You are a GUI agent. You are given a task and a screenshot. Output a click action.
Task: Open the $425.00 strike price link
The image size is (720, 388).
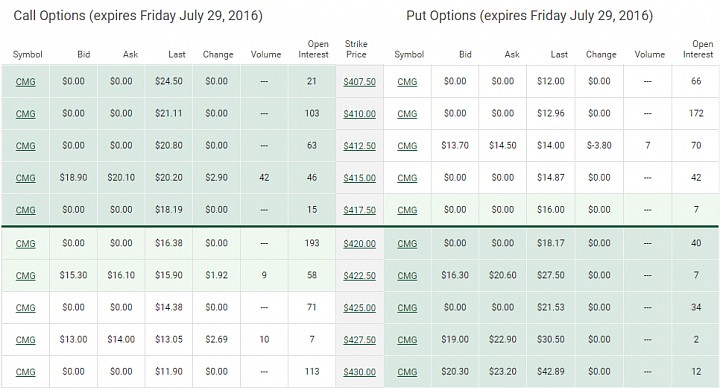coord(360,308)
